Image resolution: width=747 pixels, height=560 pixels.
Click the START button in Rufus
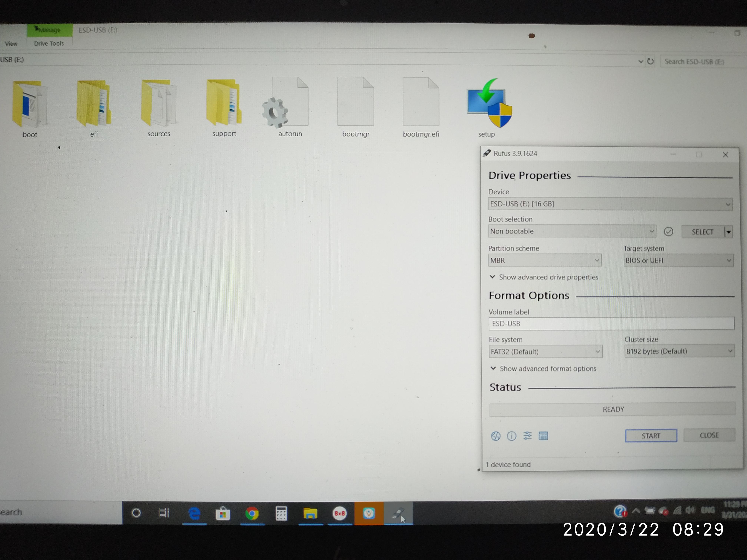point(651,436)
